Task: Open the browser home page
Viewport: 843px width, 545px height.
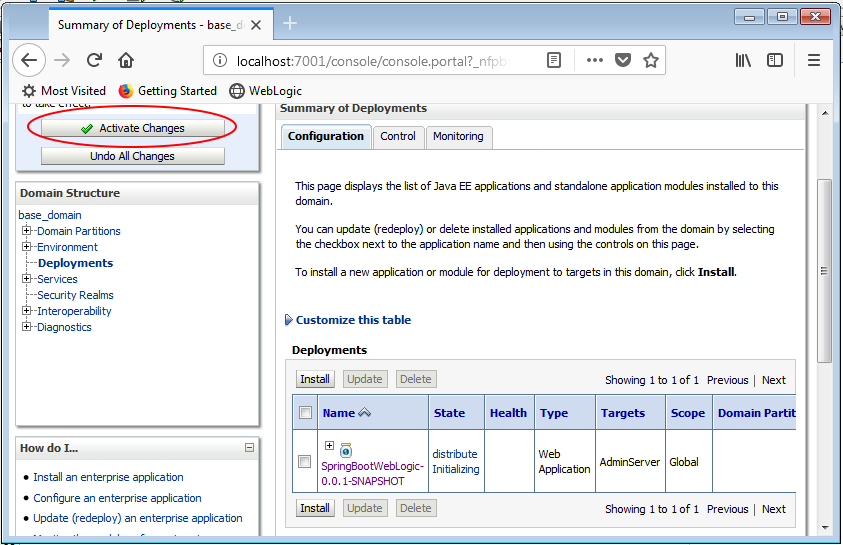Action: point(126,60)
